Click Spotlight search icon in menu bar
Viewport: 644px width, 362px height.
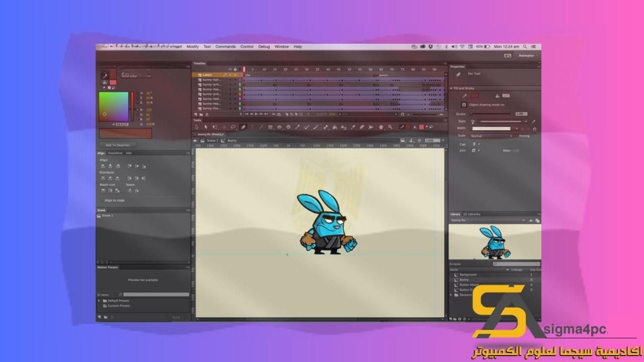525,47
